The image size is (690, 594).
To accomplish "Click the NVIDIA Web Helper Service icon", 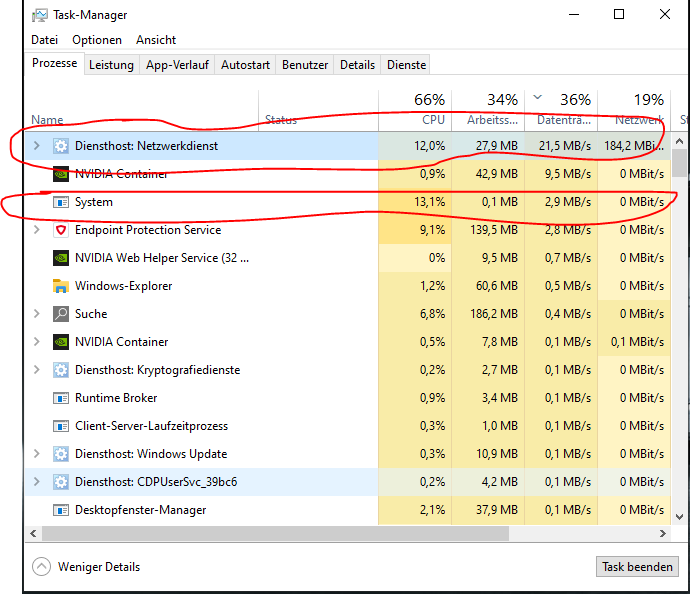I will (61, 258).
